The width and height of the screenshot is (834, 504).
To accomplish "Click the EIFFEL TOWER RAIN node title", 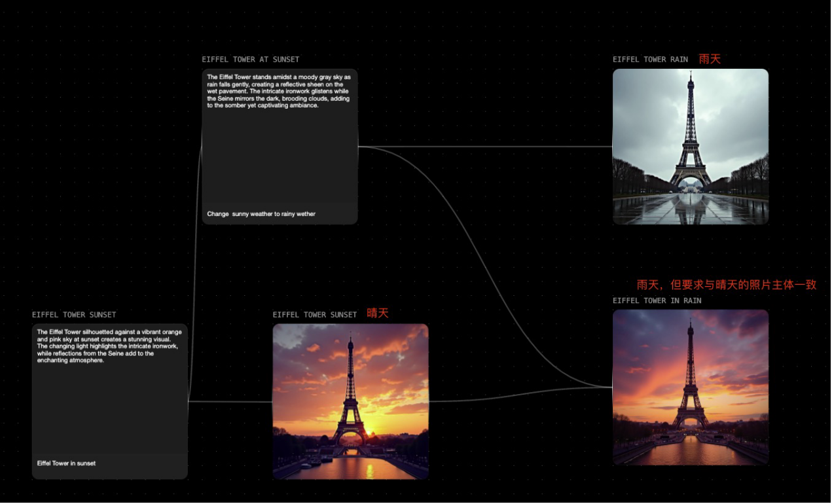I will pyautogui.click(x=650, y=60).
